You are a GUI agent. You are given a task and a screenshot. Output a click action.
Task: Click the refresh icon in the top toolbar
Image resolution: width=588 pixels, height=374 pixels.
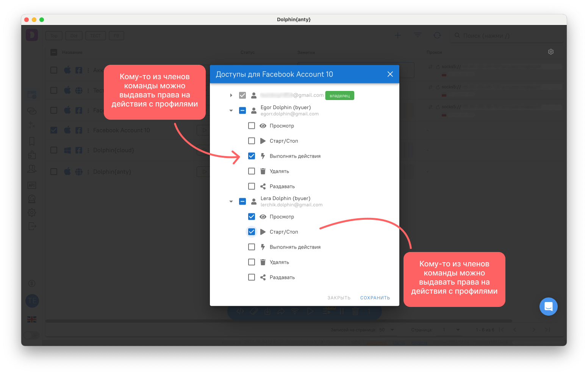(x=437, y=35)
